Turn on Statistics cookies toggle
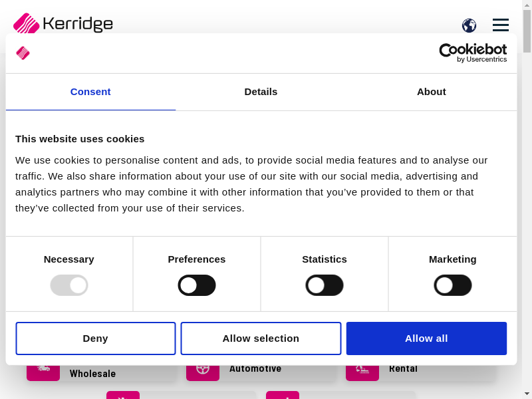Image resolution: width=532 pixels, height=399 pixels. [325, 285]
